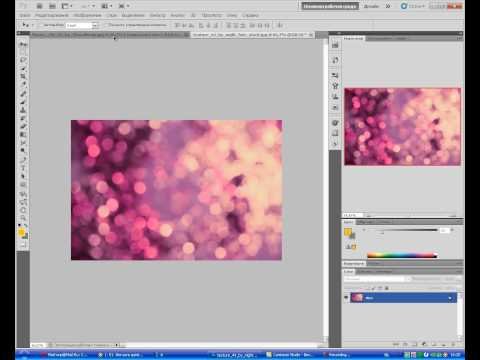Click the lock icon on Фон layer
Viewport: 480px width, 360px height.
coord(450,298)
